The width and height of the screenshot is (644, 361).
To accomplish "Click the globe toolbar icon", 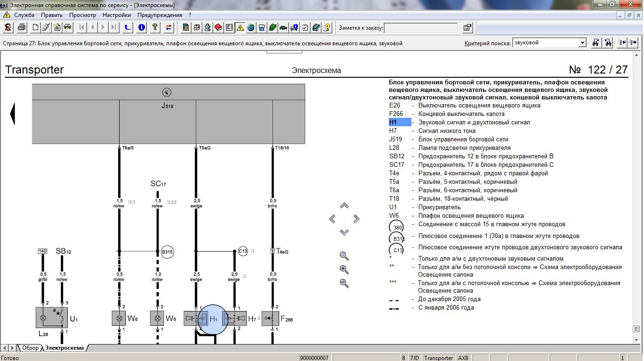I will pyautogui.click(x=251, y=27).
